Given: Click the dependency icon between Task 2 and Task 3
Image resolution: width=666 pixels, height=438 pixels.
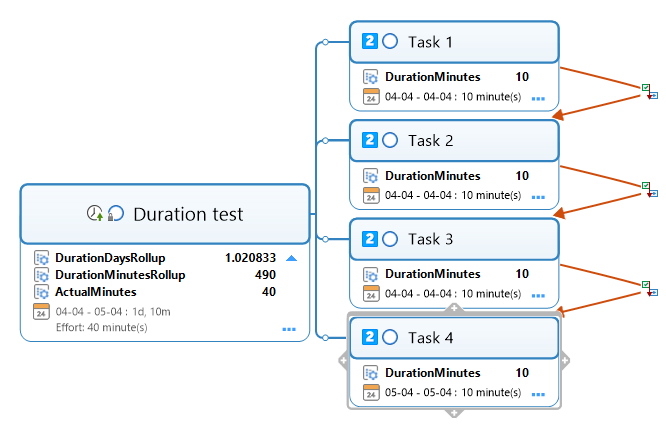Looking at the screenshot, I should (x=649, y=190).
